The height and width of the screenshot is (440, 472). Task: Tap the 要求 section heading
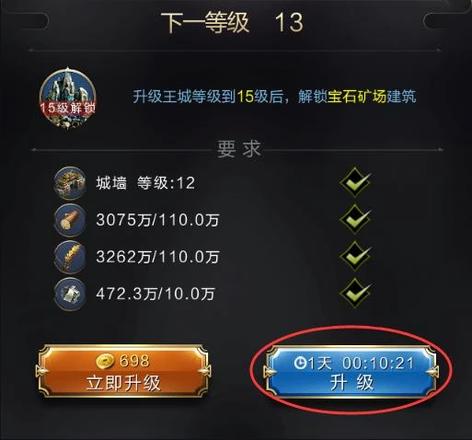click(239, 149)
